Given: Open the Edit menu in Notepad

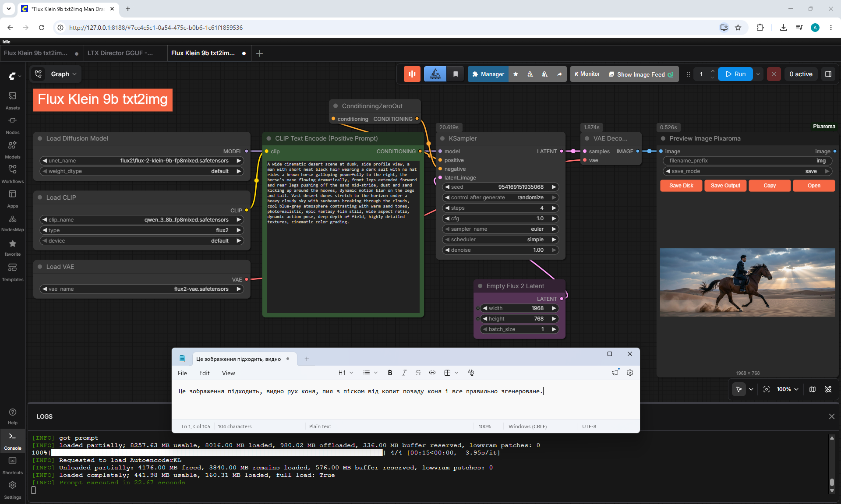Looking at the screenshot, I should (x=204, y=373).
